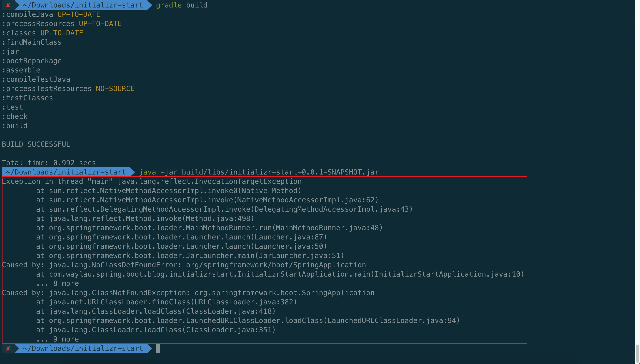Viewport: 640px width, 364px height.
Task: Click the Method.invoke(Method.java:498) line
Action: [x=145, y=219]
